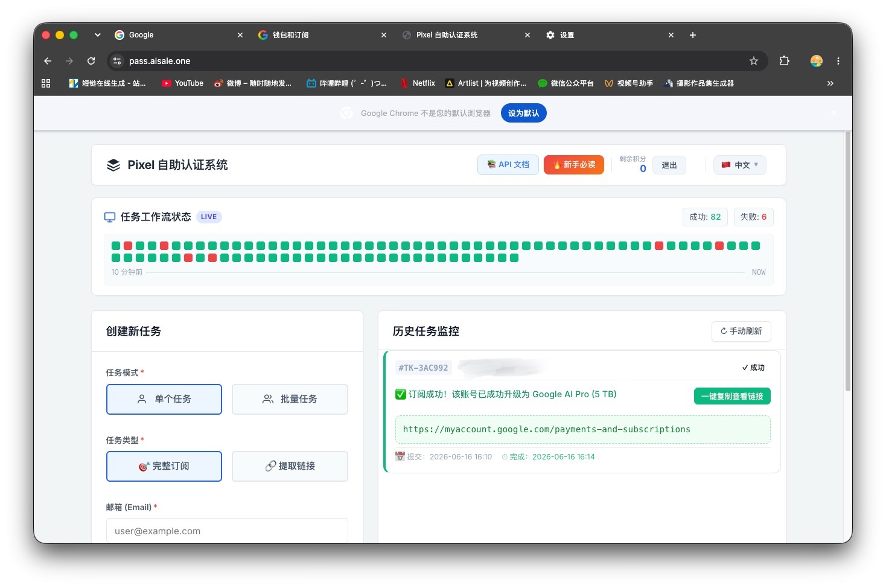Open the site info icon in the address bar
886x588 pixels.
click(117, 61)
